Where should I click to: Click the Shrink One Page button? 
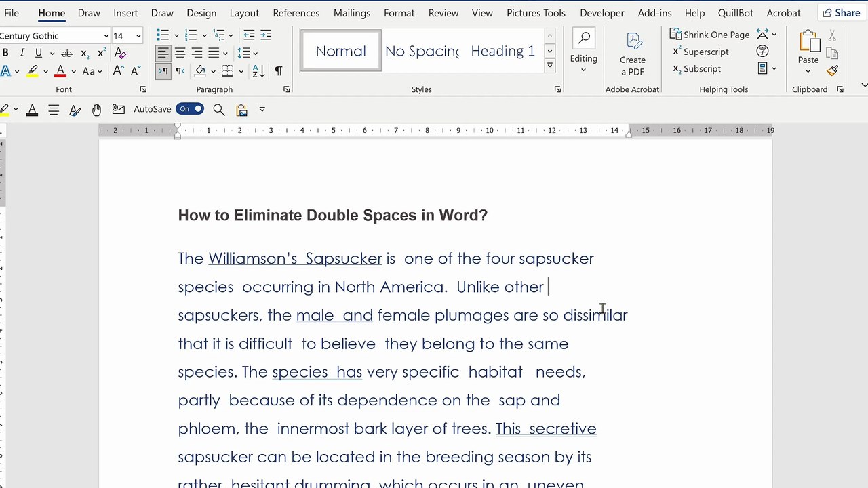(709, 35)
